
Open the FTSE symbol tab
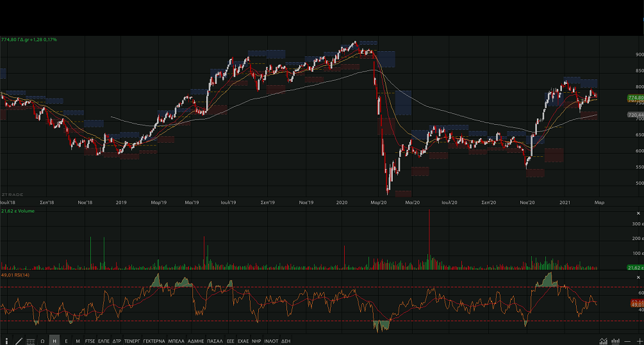point(90,341)
